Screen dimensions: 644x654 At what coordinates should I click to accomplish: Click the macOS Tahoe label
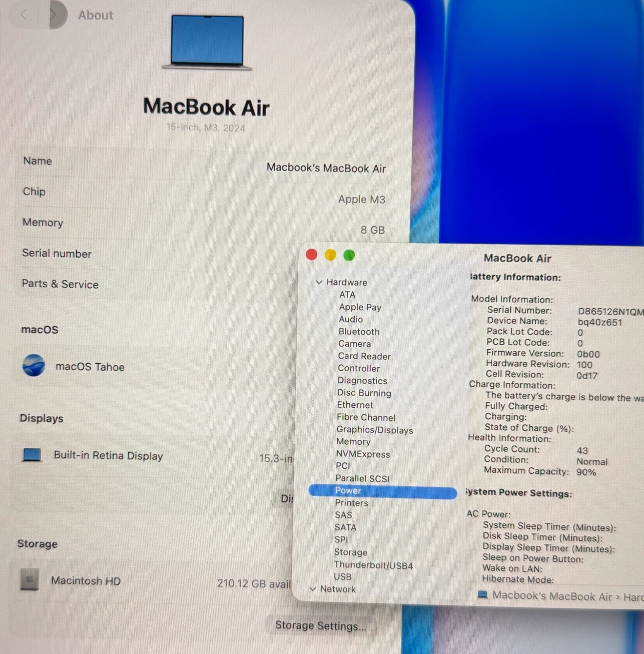coord(90,366)
